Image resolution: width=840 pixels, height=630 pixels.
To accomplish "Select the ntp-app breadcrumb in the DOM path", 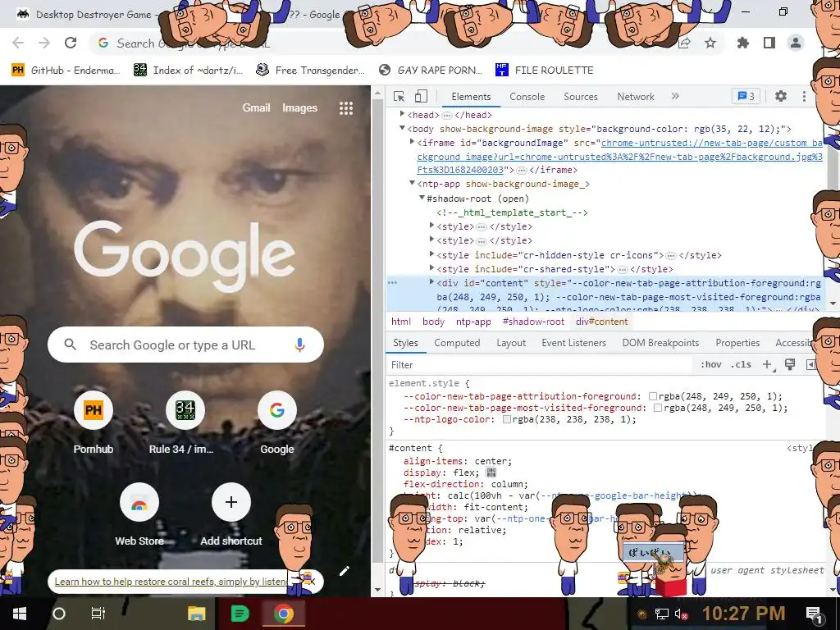I will click(x=473, y=322).
